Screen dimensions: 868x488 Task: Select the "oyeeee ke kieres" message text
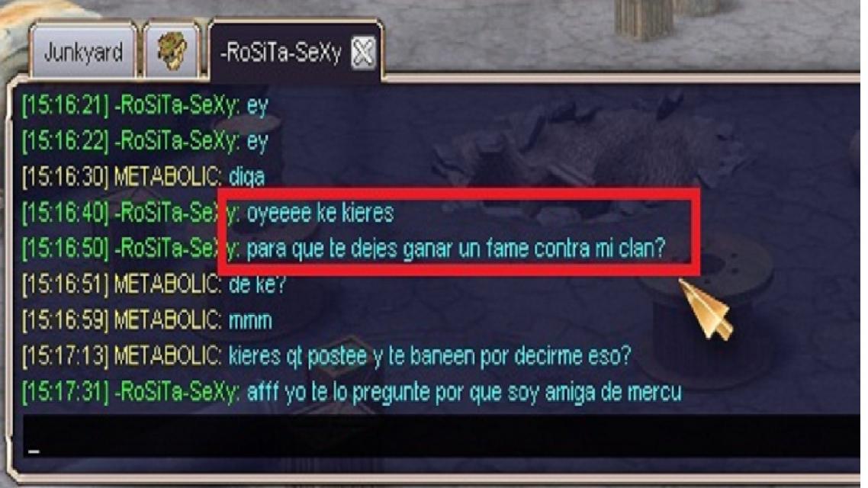point(320,213)
